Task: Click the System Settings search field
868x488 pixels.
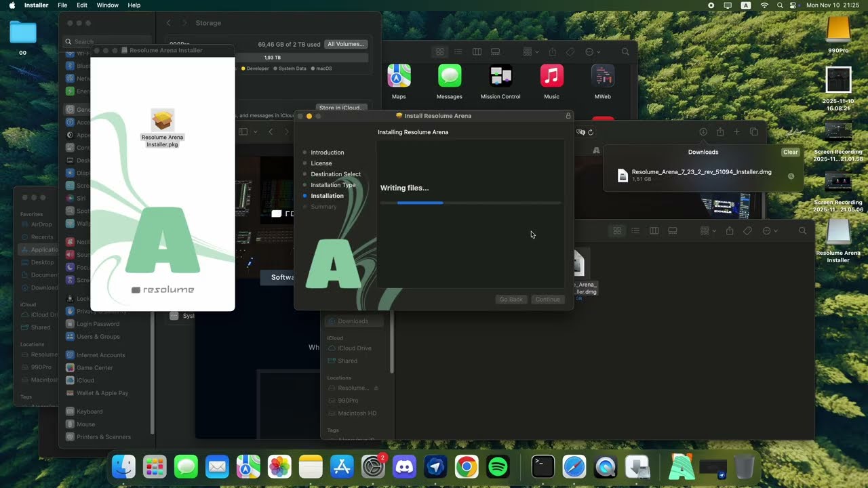Action: point(108,41)
